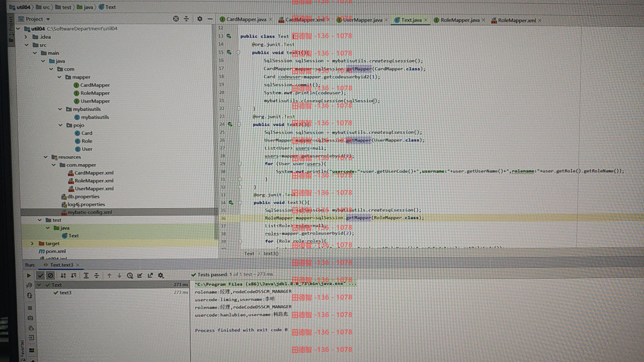The height and width of the screenshot is (362, 644).
Task: Select text3 in test results tree
Action: coord(63,293)
